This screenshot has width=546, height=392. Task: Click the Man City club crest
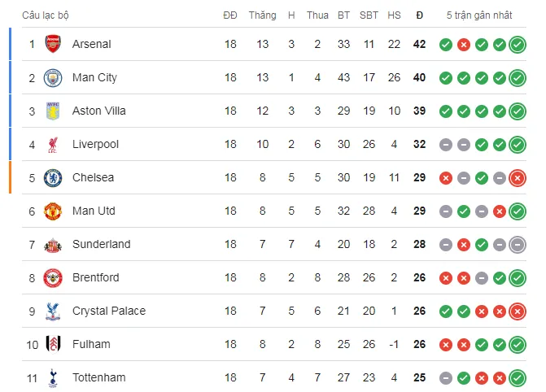53,77
